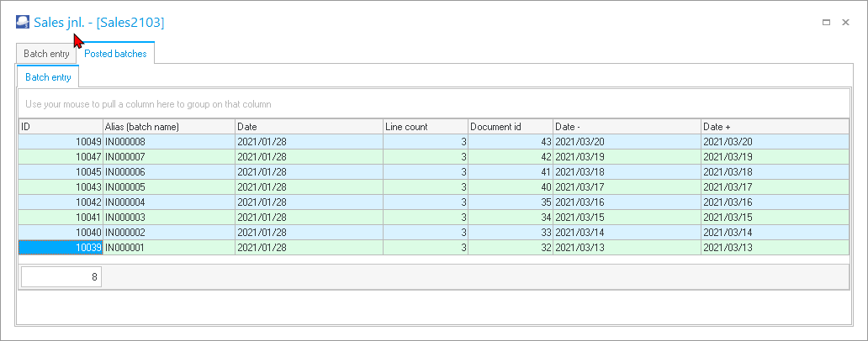Click the record count field showing 8
This screenshot has width=868, height=341.
pos(61,277)
